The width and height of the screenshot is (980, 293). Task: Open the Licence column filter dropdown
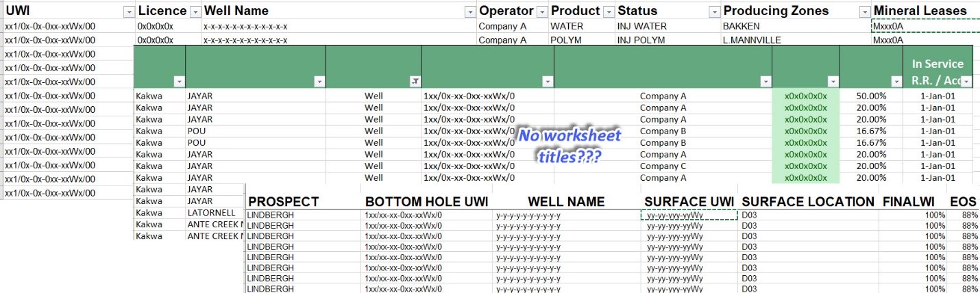pos(195,12)
